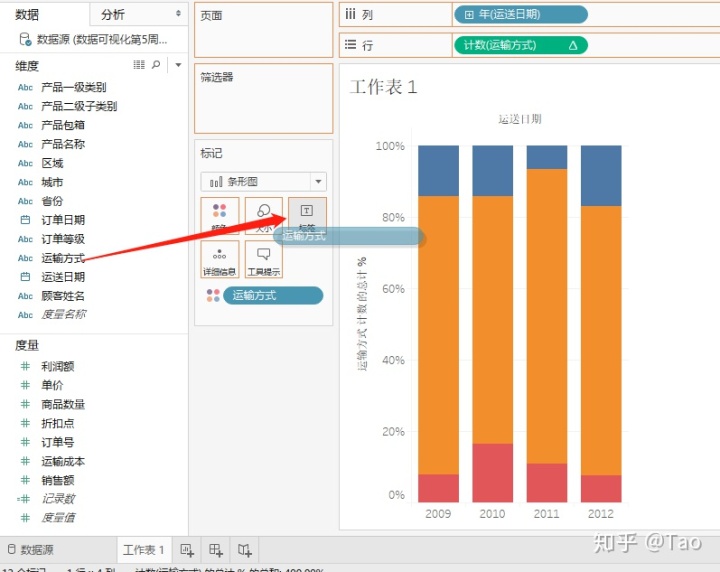Expand the plus on 年(运送日期) pill
Image resolution: width=720 pixels, height=572 pixels.
[469, 15]
